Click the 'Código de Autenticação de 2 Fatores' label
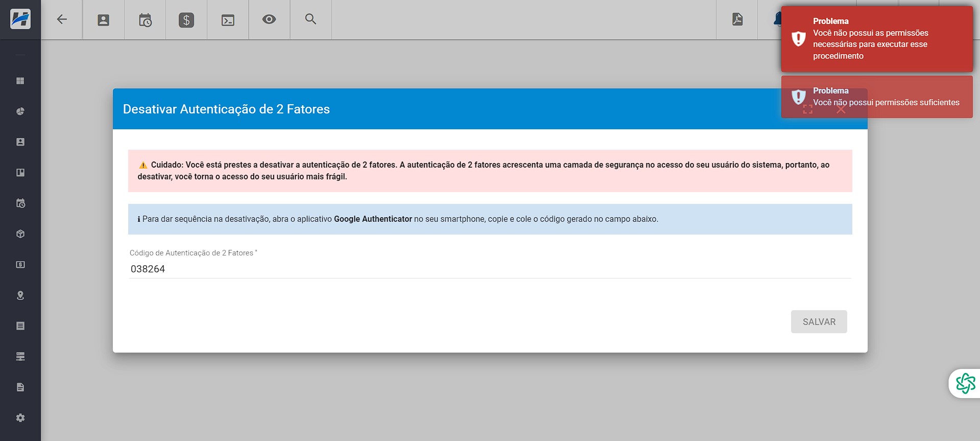 point(194,253)
